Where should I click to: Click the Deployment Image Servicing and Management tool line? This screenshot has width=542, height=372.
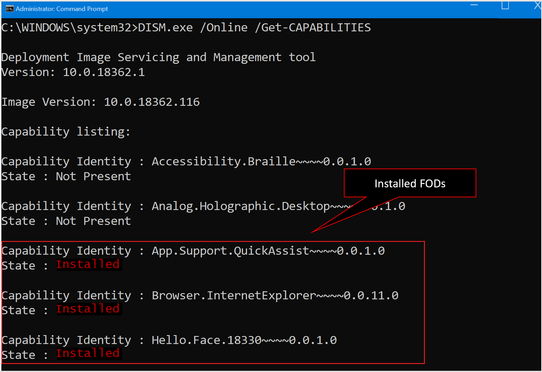point(158,57)
